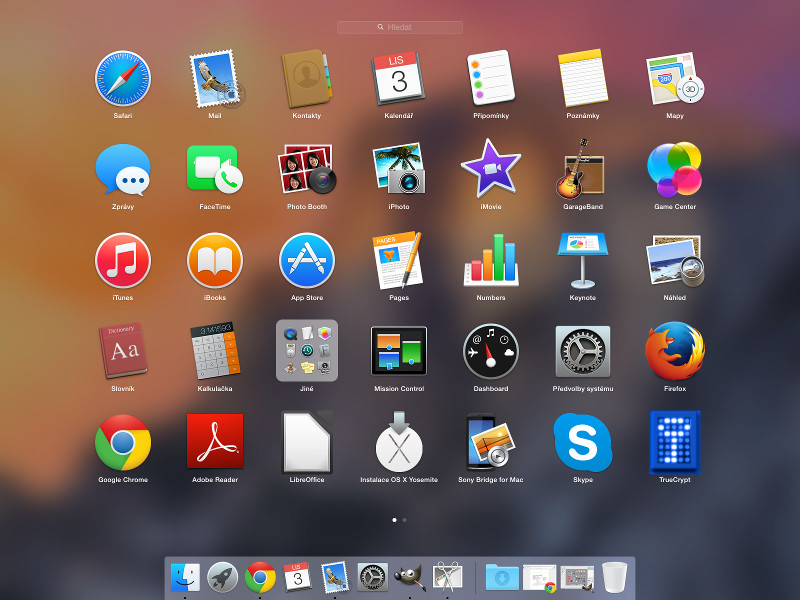Viewport: 800px width, 600px height.
Task: Open the App Store
Action: pos(307,260)
